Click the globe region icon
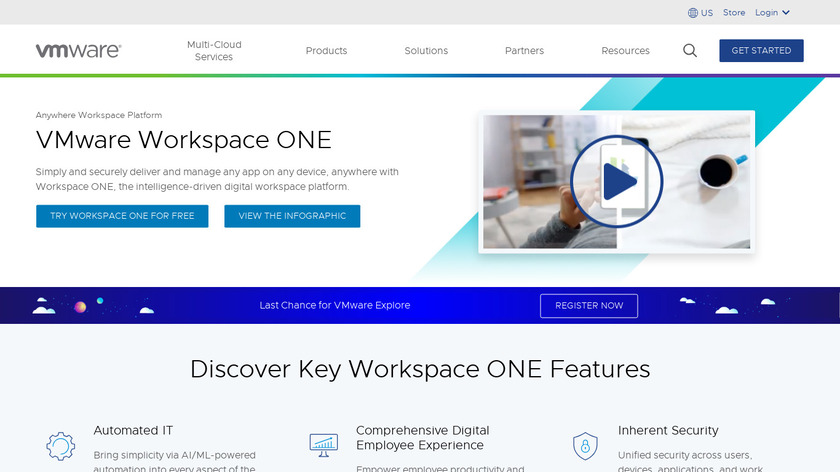Image resolution: width=840 pixels, height=472 pixels. point(693,13)
